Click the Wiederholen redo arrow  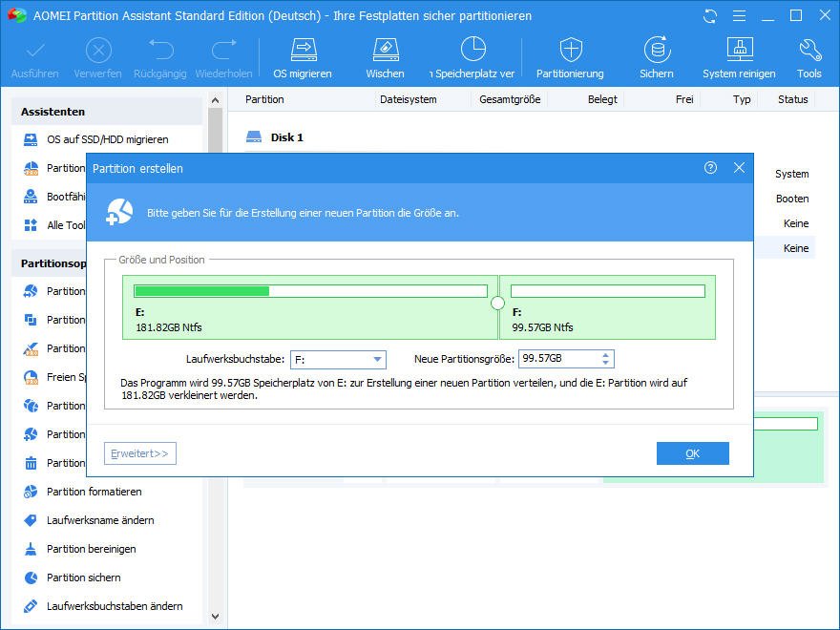(x=224, y=51)
